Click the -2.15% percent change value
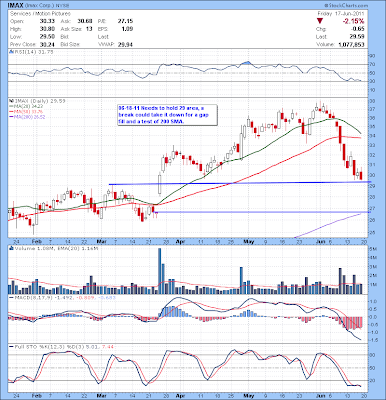Screen dimensions: 386x400 point(353,21)
